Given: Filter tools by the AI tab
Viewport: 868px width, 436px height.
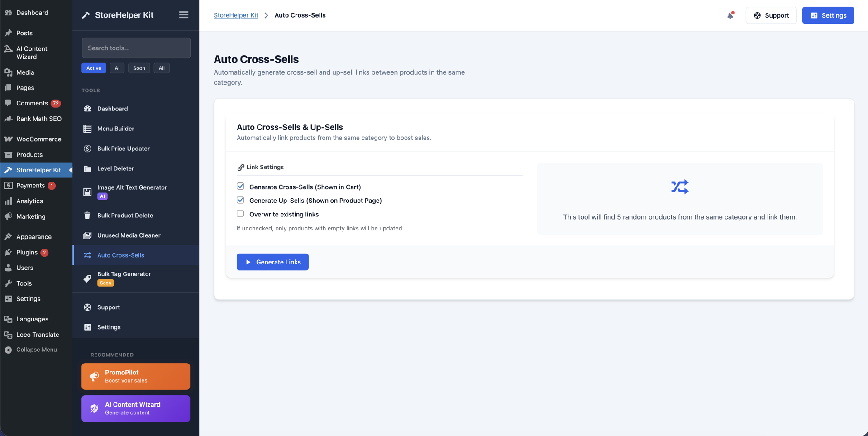Looking at the screenshot, I should coord(117,68).
